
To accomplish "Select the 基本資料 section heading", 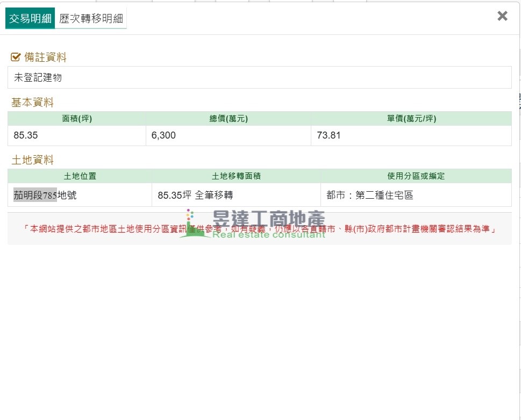I will click(x=33, y=103).
